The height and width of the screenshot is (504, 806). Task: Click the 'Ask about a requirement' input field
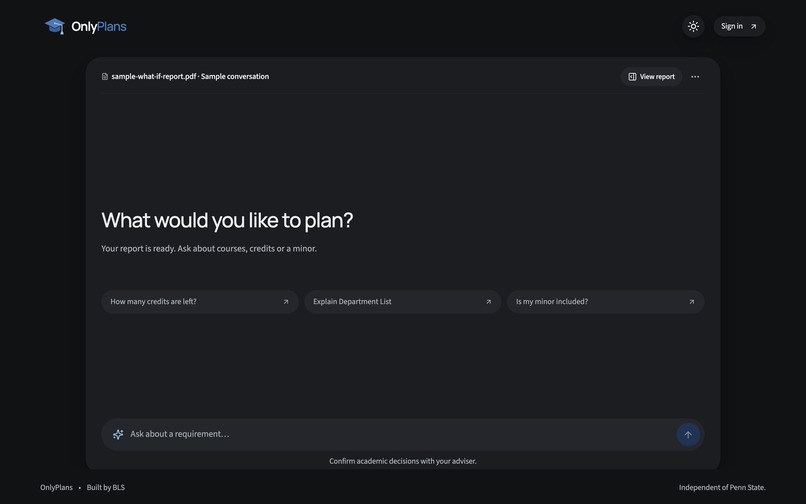pos(401,435)
